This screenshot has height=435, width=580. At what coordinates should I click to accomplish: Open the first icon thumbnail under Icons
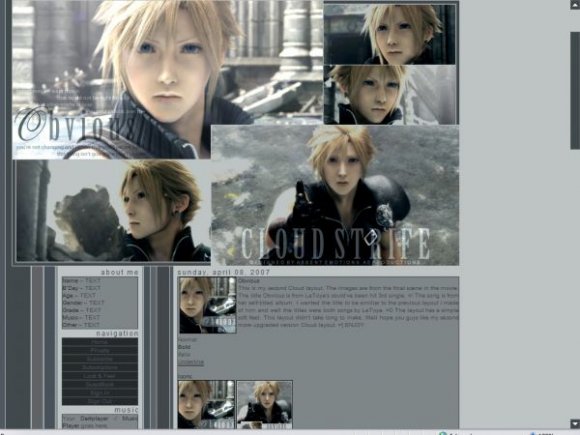pos(206,404)
